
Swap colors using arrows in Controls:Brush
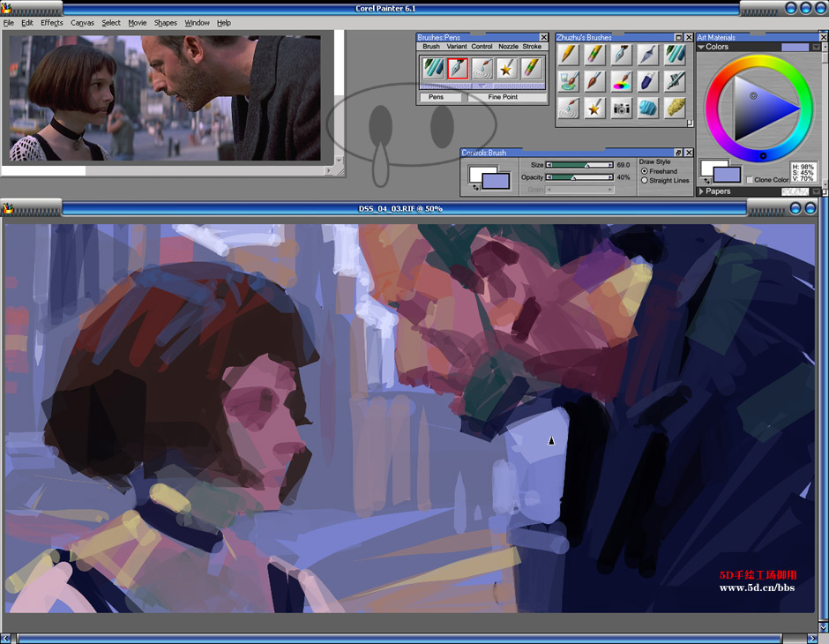[475, 187]
